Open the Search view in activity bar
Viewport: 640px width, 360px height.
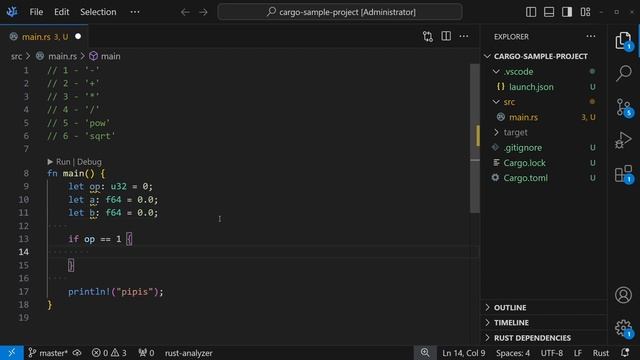click(623, 73)
